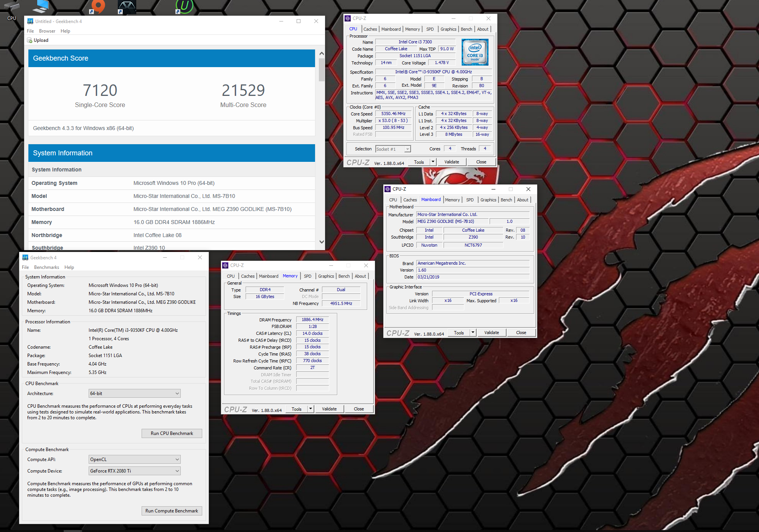The height and width of the screenshot is (532, 759).
Task: Click the Northbridge Intel Coffee Lake 08 value
Action: pyautogui.click(x=158, y=235)
